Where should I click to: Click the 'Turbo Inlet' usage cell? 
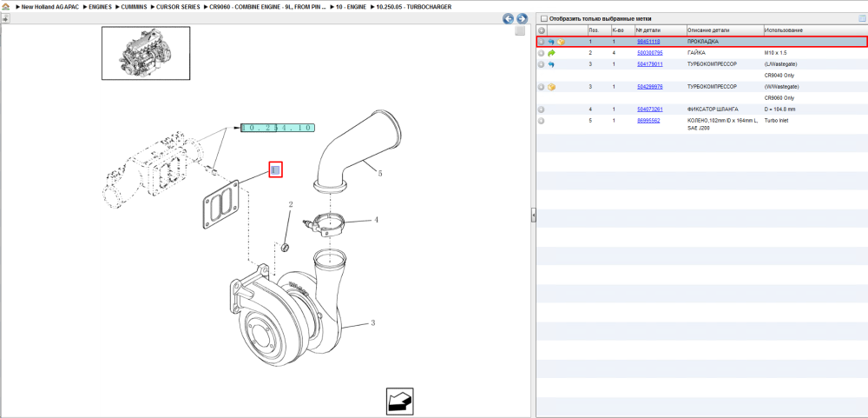(x=776, y=120)
